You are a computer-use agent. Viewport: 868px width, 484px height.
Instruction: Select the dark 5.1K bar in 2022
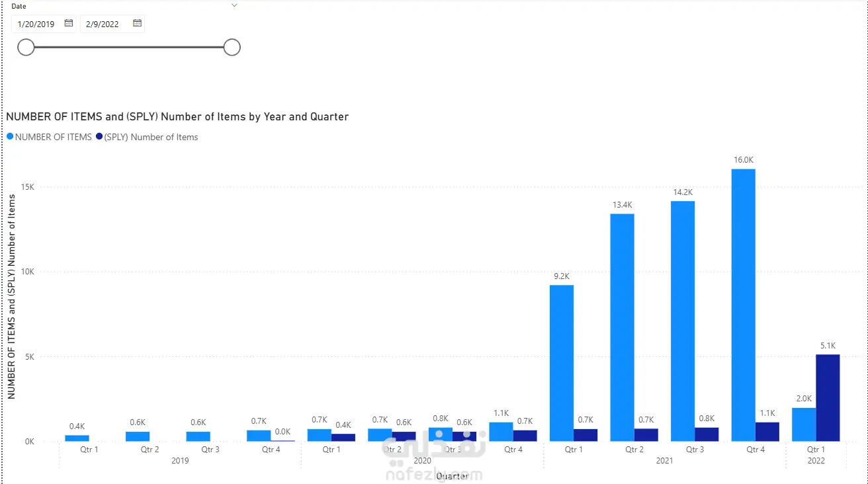(828, 397)
